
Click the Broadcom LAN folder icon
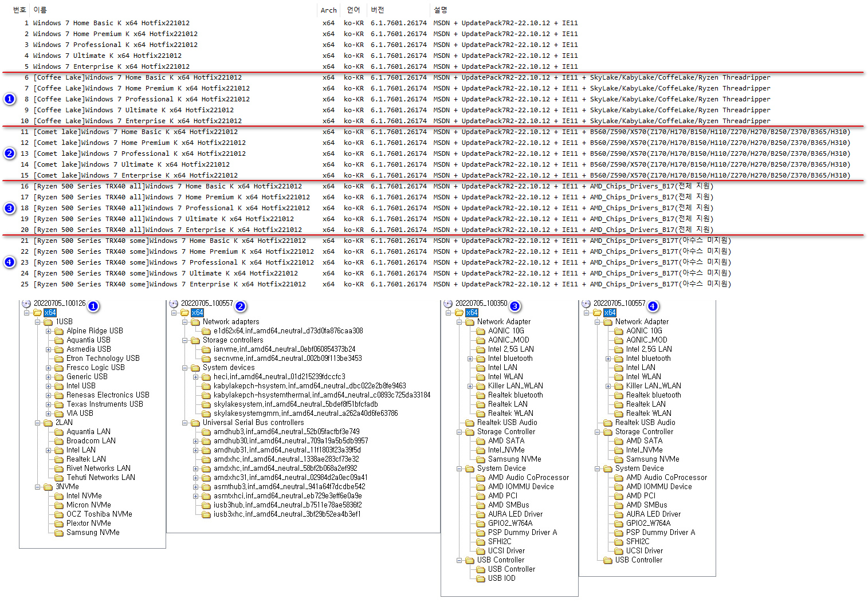click(59, 441)
